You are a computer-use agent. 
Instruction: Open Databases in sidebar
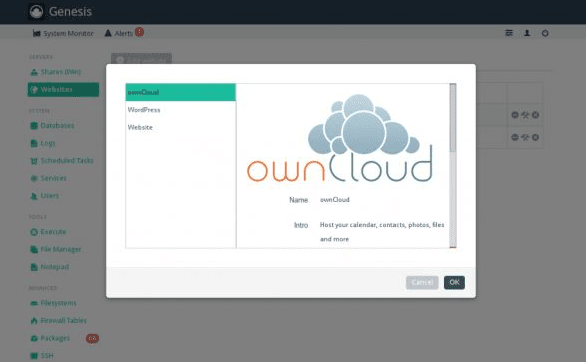pos(52,126)
